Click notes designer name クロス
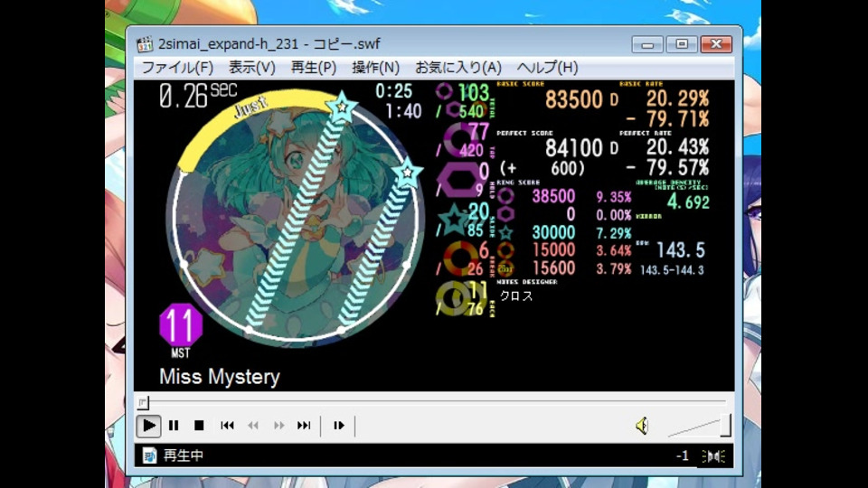Screen dimensions: 868x488 516,296
